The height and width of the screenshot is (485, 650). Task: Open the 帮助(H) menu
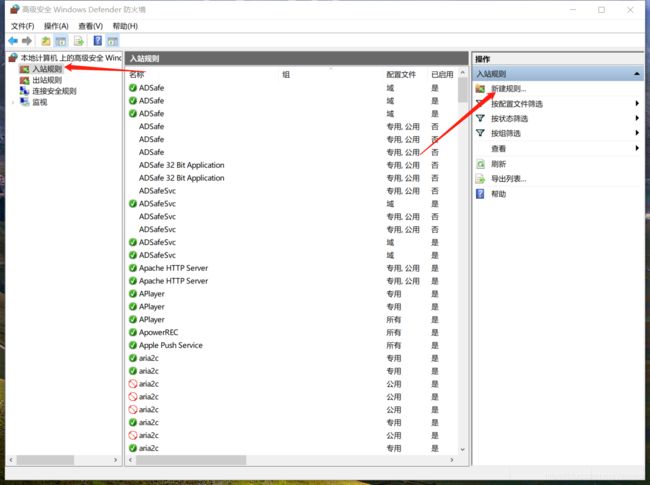[x=125, y=26]
